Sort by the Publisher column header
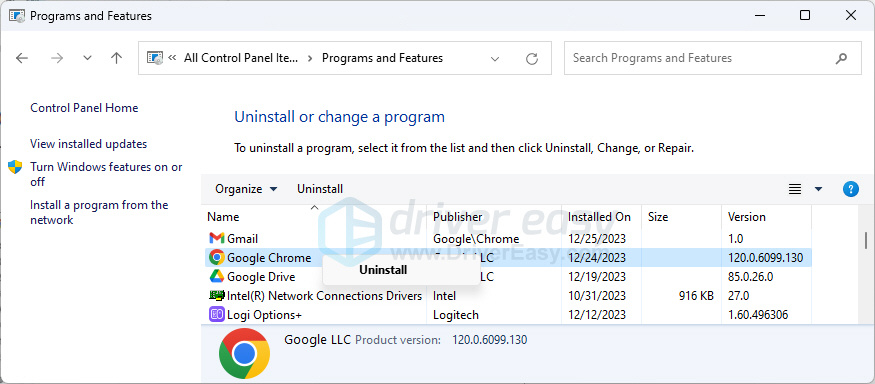The width and height of the screenshot is (875, 384). 458,217
